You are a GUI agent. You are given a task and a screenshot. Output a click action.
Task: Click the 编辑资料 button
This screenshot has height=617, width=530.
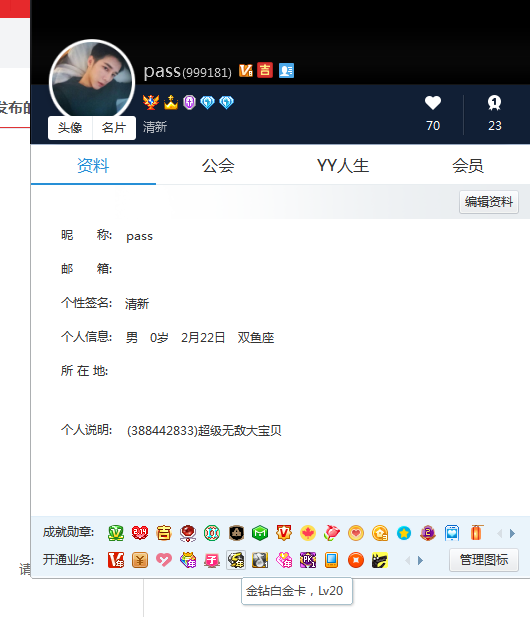(489, 202)
